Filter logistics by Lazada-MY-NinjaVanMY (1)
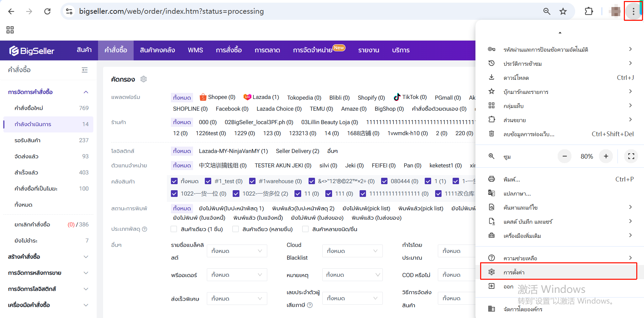Image resolution: width=644 pixels, height=318 pixels. point(233,151)
